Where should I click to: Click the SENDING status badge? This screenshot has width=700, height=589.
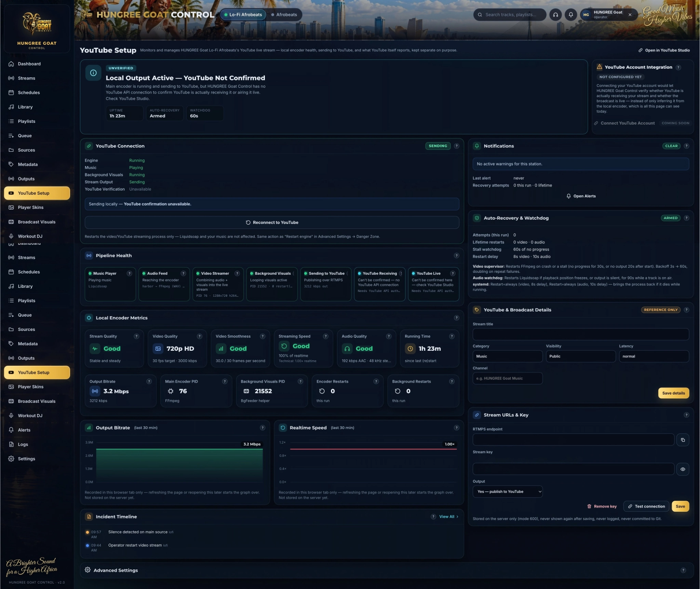coord(438,146)
